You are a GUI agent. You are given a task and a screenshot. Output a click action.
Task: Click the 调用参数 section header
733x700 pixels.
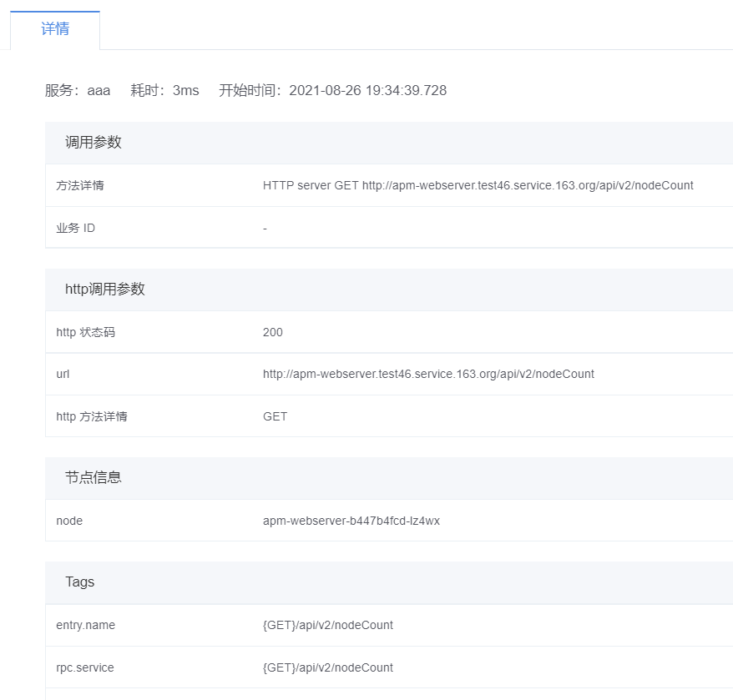pyautogui.click(x=94, y=143)
